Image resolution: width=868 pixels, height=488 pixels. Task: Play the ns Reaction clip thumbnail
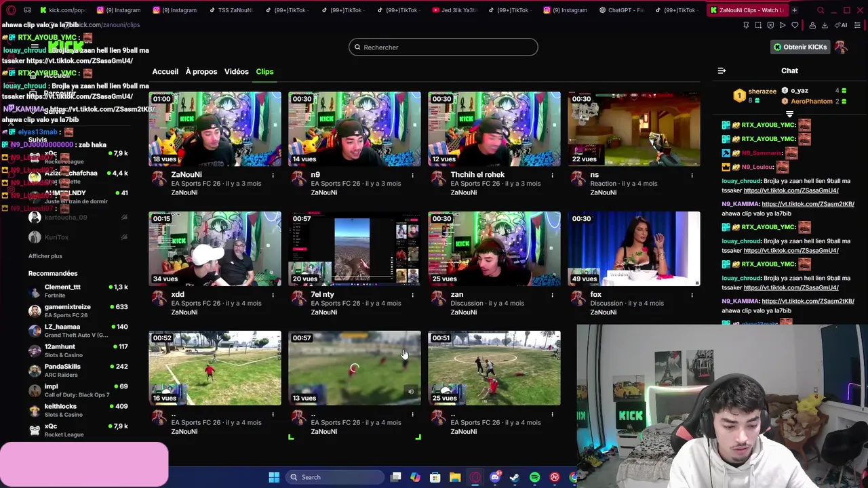(634, 129)
